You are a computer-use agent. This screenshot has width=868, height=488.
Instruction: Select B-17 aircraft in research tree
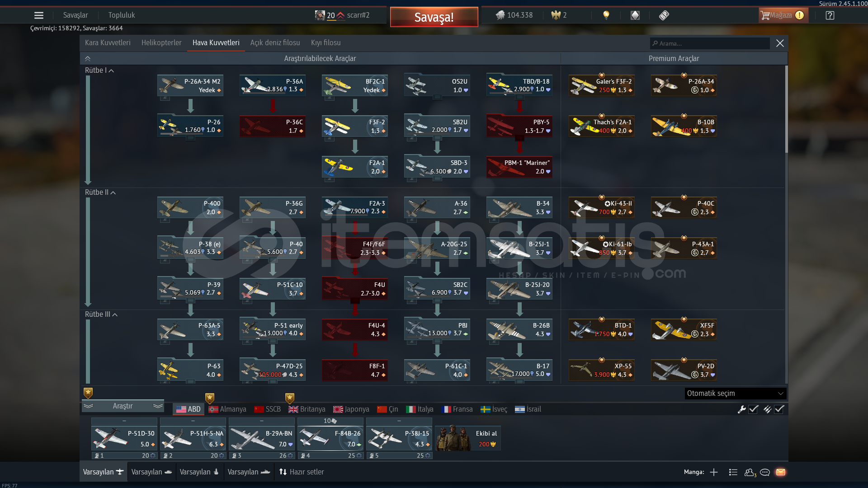tap(519, 370)
